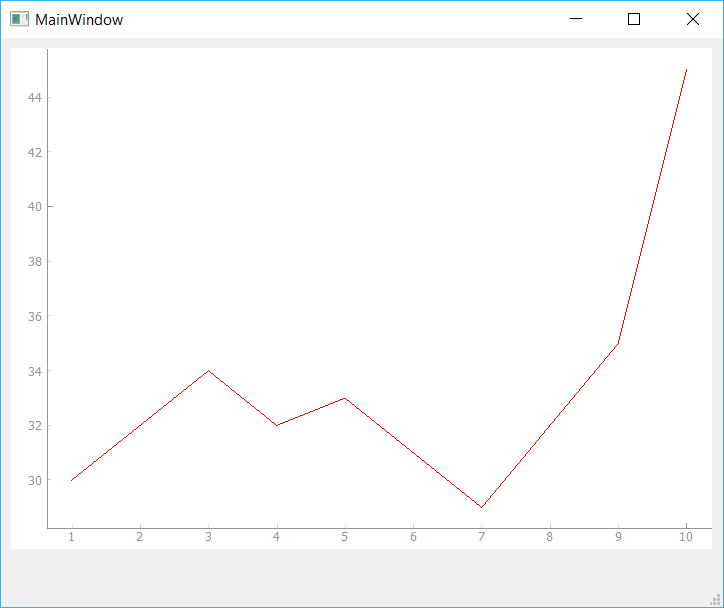Click x-axis label 4
Screen dimensions: 724x608
[x=276, y=537]
